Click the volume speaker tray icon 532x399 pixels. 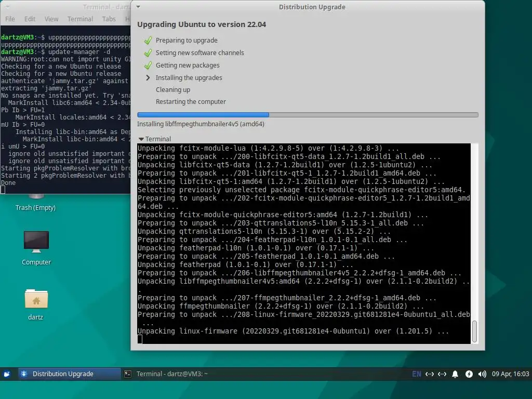(x=482, y=374)
